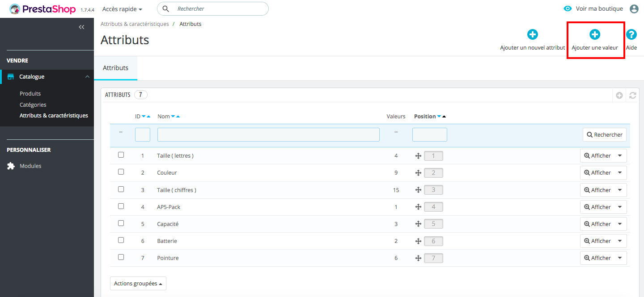
Task: Sort Nom column descending arrow
Action: pyautogui.click(x=173, y=117)
